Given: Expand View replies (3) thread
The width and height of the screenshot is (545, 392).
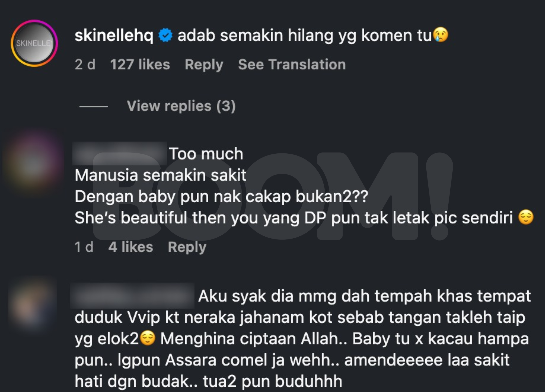Looking at the screenshot, I should [181, 106].
